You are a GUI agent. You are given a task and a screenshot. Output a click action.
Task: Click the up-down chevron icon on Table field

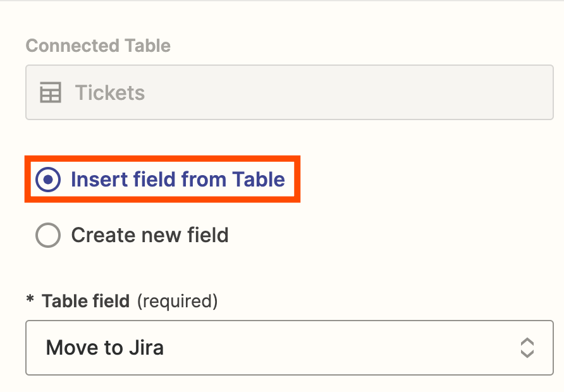pyautogui.click(x=527, y=348)
